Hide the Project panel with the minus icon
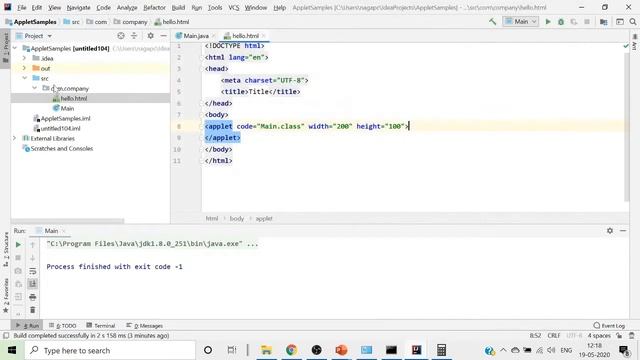The image size is (640, 360). click(163, 36)
